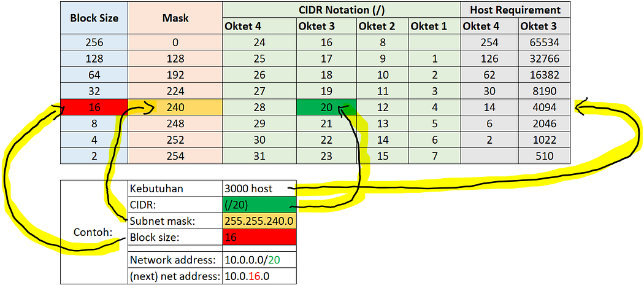Select the 'Oktet 2' subheader
644x285 pixels.
pos(383,27)
